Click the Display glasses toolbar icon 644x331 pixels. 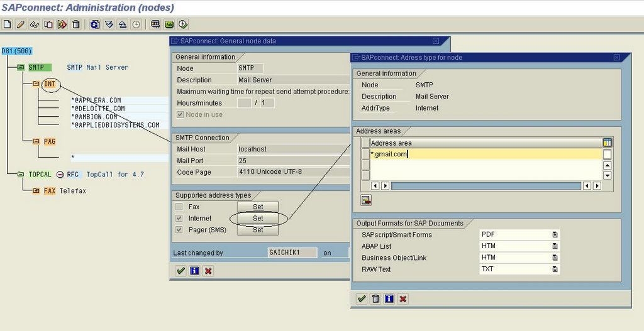[x=35, y=24]
